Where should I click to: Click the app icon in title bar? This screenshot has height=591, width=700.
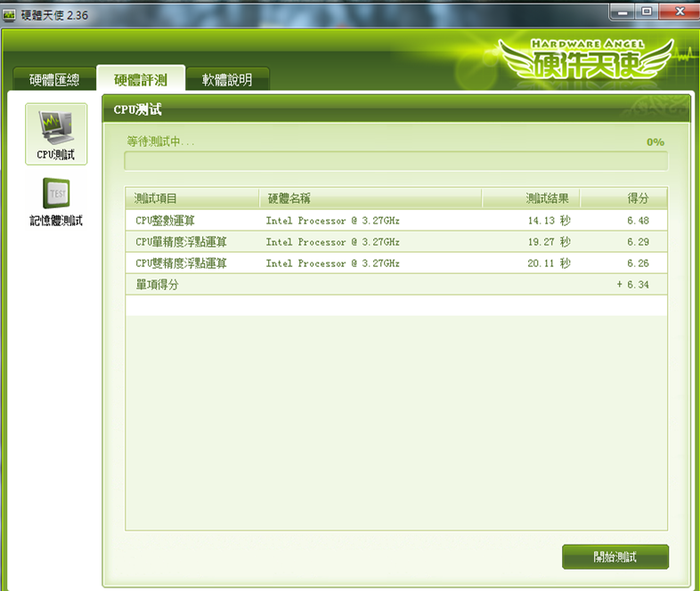(9, 16)
